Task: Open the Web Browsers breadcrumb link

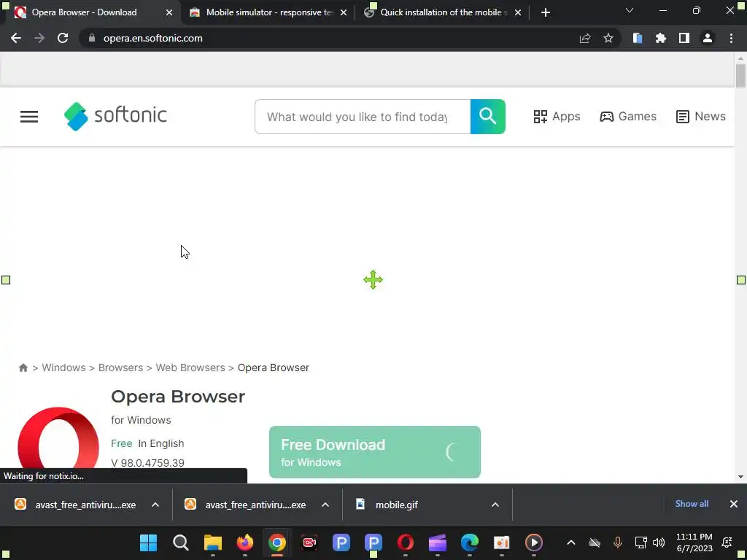Action: pyautogui.click(x=190, y=367)
